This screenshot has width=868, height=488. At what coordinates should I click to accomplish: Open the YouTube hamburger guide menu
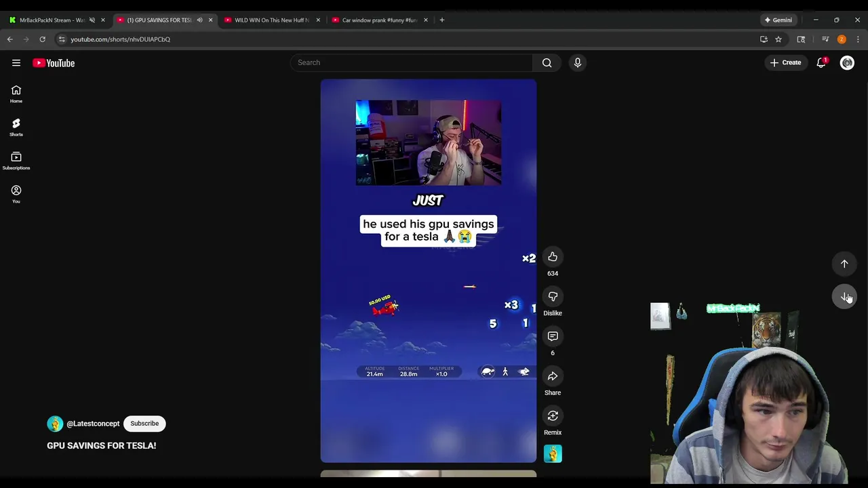tap(16, 63)
